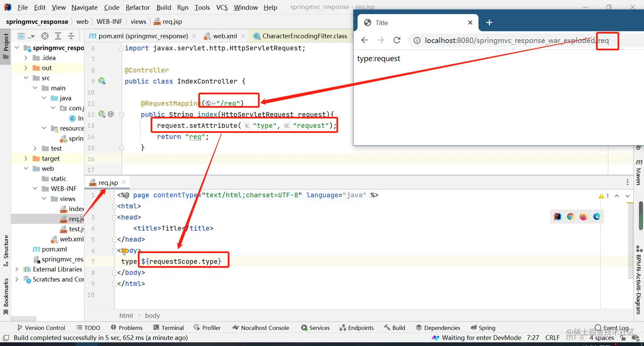The height and width of the screenshot is (346, 644).
Task: Click the Expand All icon in Project panel
Action: [x=58, y=36]
